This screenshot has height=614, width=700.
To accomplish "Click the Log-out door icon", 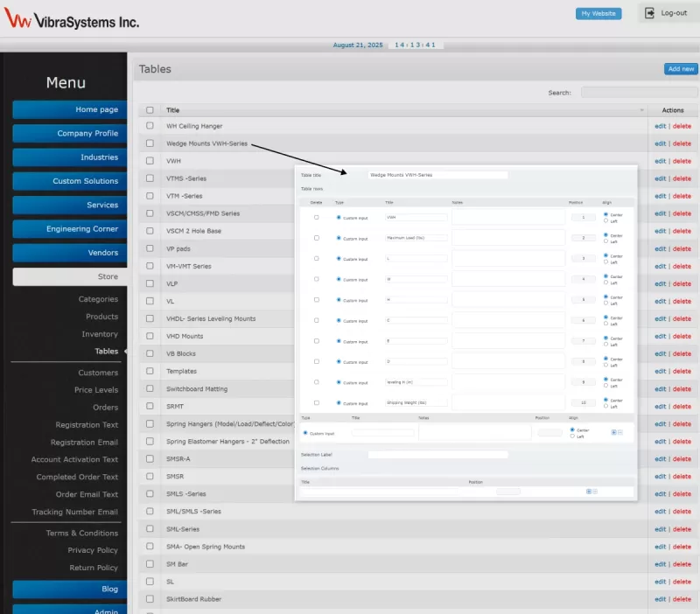I will coord(649,13).
